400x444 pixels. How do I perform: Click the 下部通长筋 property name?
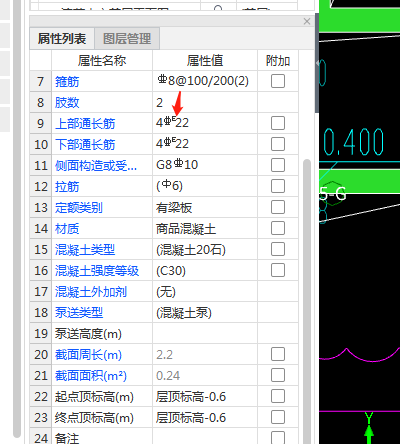click(85, 144)
